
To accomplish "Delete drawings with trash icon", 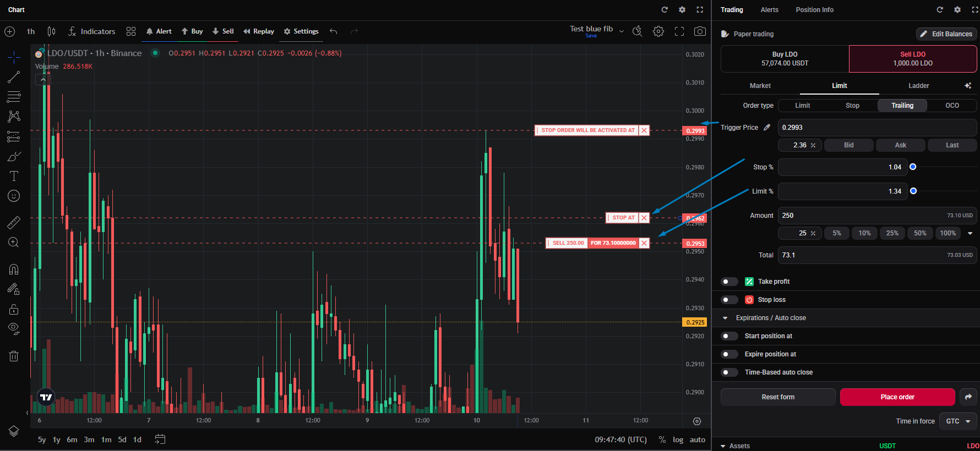I will tap(14, 356).
